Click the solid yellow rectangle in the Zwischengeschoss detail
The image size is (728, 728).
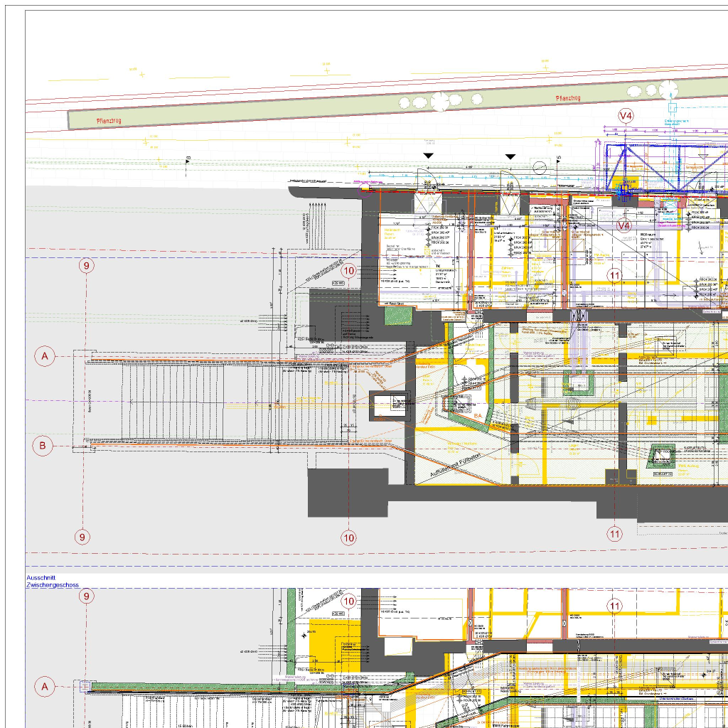click(335, 645)
